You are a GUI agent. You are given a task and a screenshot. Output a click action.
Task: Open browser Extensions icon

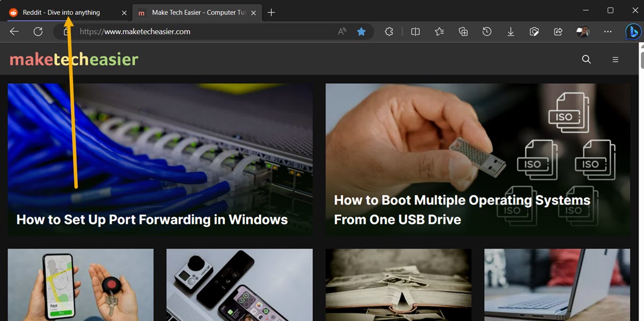(x=389, y=32)
